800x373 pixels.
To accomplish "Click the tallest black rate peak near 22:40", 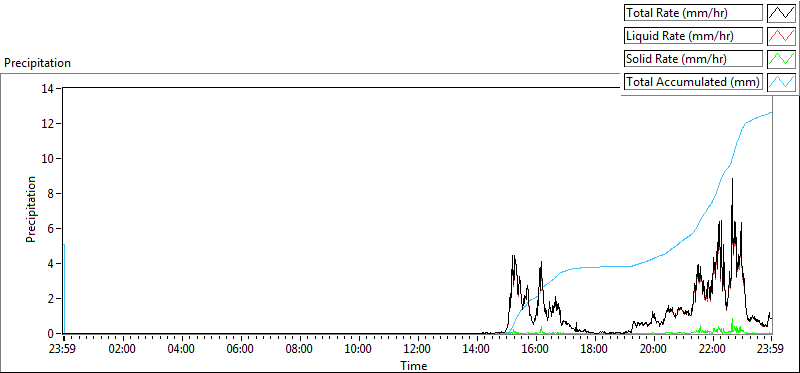I will click(733, 180).
